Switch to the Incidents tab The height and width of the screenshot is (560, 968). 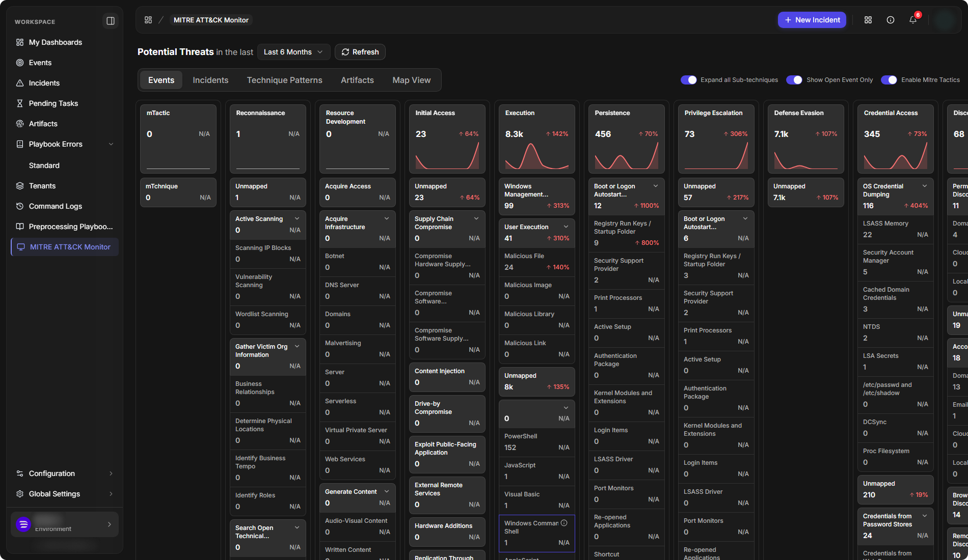pyautogui.click(x=210, y=80)
